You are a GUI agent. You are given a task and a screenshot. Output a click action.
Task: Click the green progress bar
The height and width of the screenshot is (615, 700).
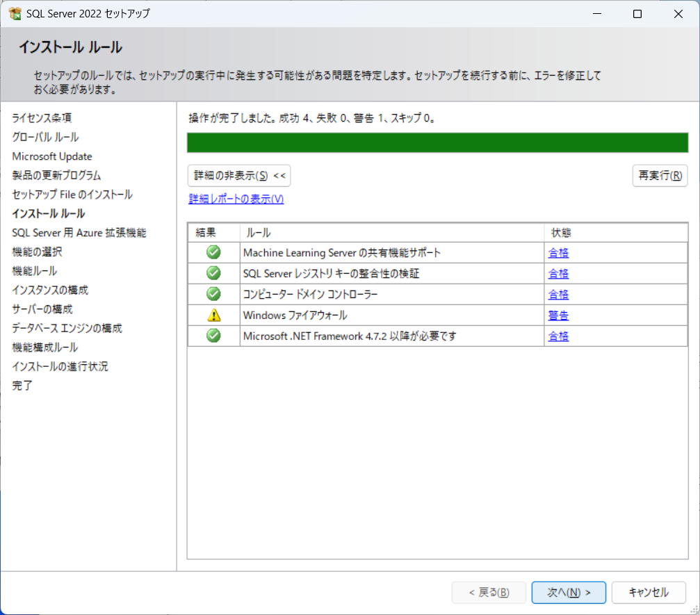pos(437,142)
